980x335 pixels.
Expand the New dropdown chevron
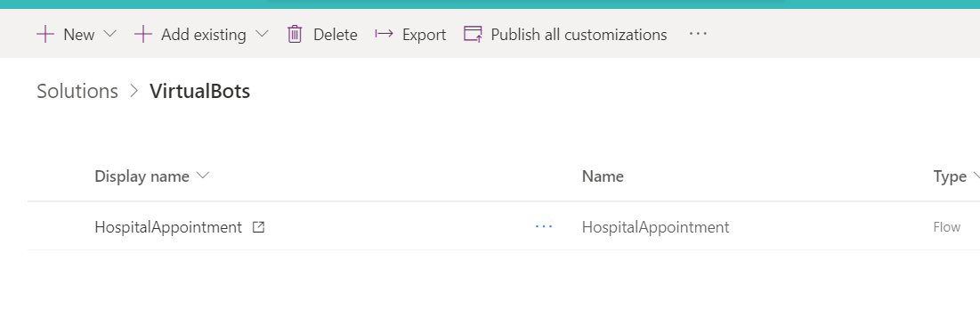pyautogui.click(x=110, y=34)
